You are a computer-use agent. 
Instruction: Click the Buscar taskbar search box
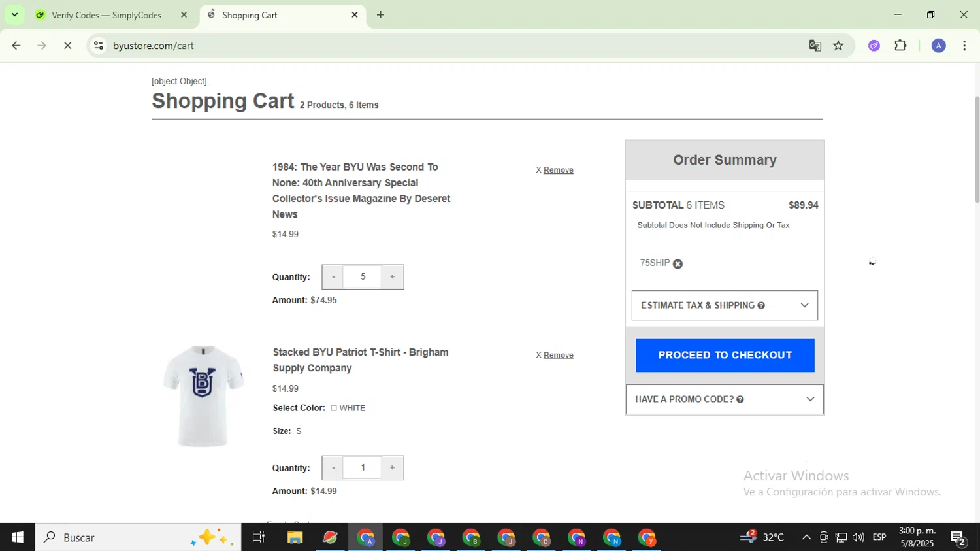pyautogui.click(x=138, y=537)
